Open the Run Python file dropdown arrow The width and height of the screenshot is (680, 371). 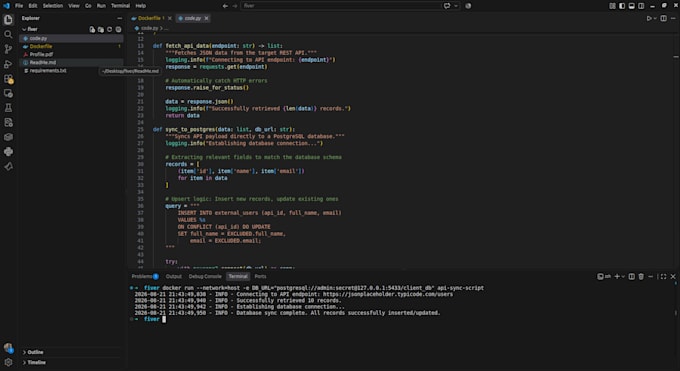(654, 18)
